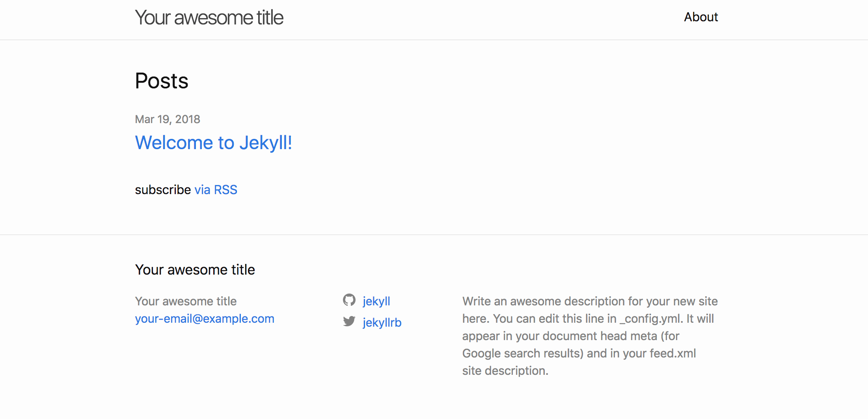Image resolution: width=868 pixels, height=419 pixels.
Task: Click the word subscribe before RSS link
Action: (163, 190)
